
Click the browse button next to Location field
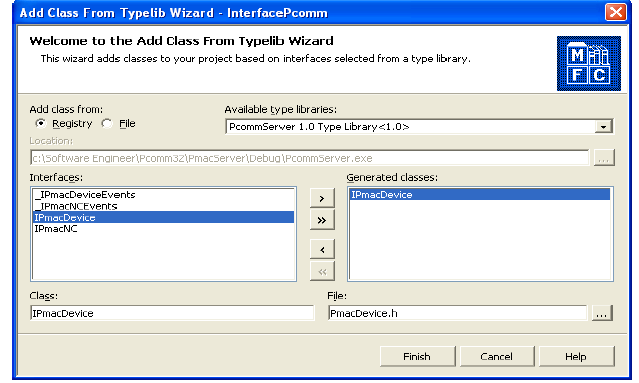click(x=604, y=158)
